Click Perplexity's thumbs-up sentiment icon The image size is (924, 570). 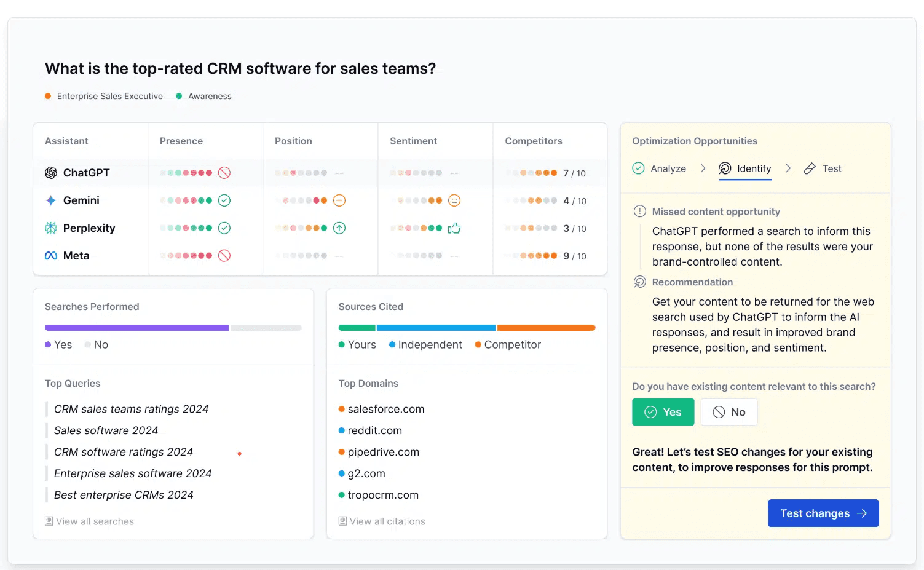pyautogui.click(x=454, y=228)
